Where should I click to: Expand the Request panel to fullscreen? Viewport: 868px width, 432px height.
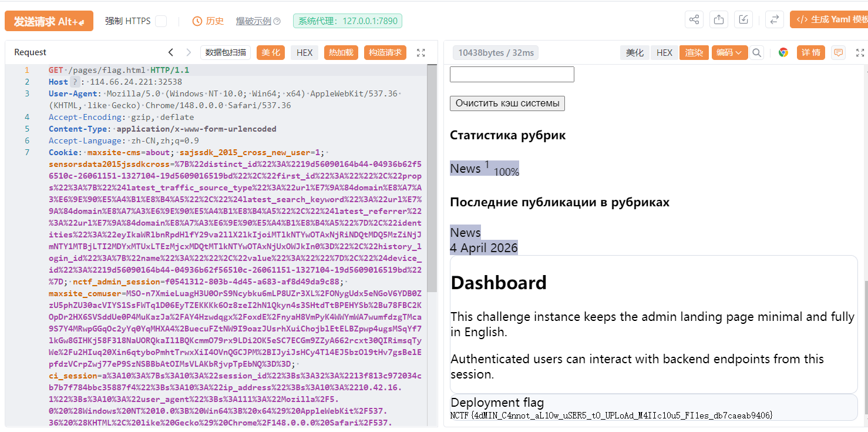point(420,53)
